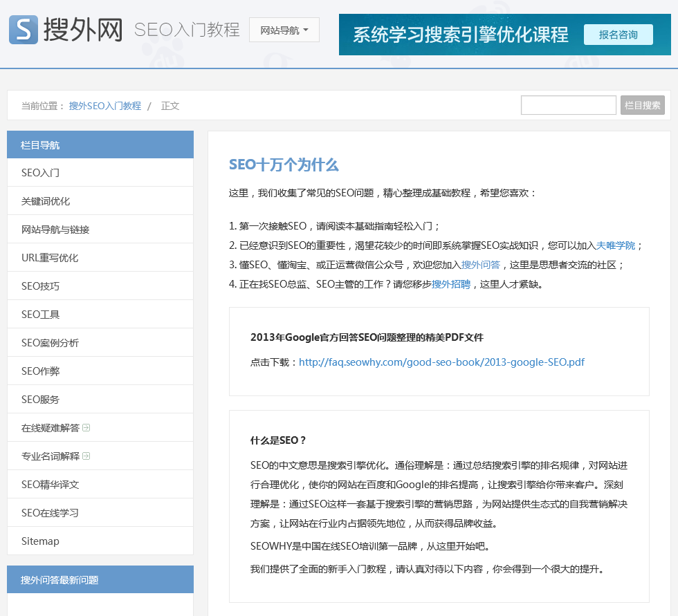This screenshot has height=616, width=678.
Task: Click external link icon beside 在线疑难解答
Action: tap(86, 428)
